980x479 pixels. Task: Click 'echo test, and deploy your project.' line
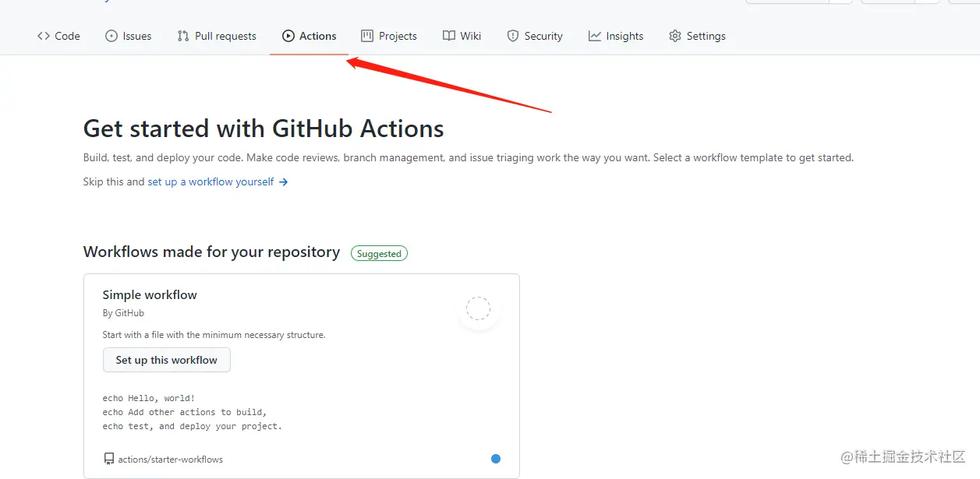pyautogui.click(x=193, y=426)
